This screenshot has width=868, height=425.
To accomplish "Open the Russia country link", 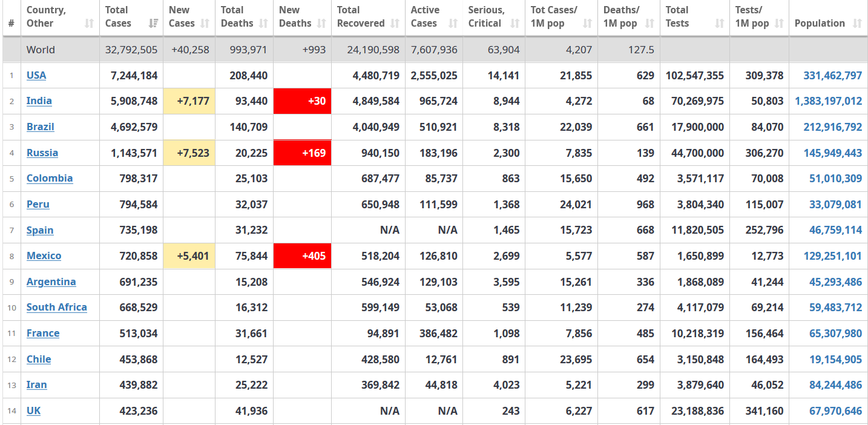I will 42,153.
